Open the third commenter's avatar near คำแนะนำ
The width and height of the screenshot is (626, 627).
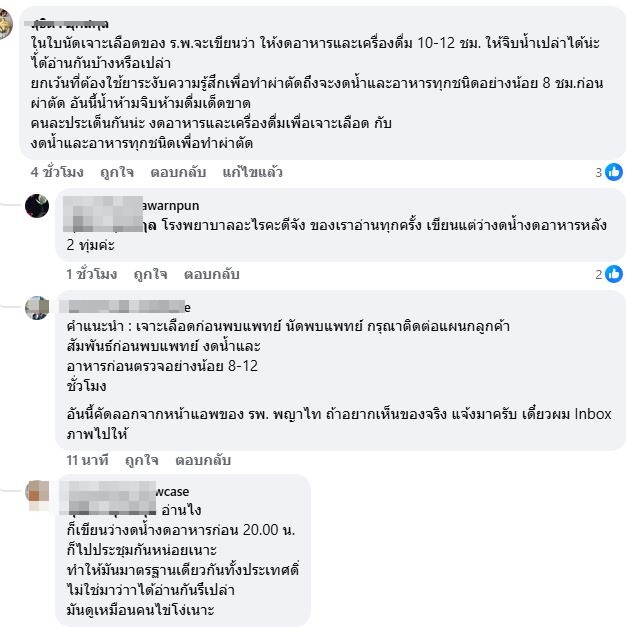pos(37,308)
